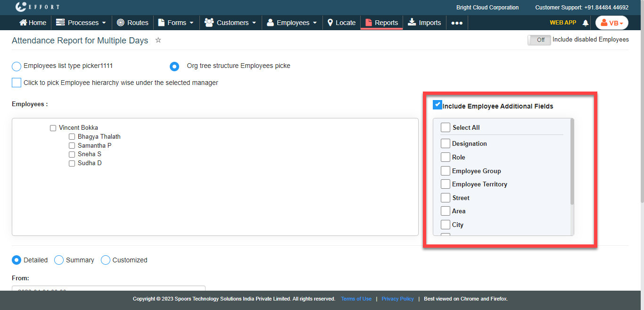Open the Reports tab

click(381, 23)
